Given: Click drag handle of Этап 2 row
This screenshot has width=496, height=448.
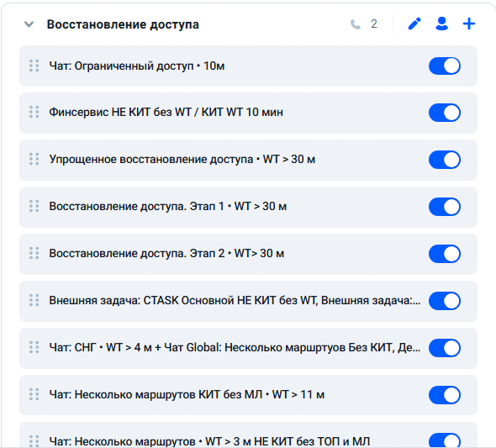Looking at the screenshot, I should 34,253.
